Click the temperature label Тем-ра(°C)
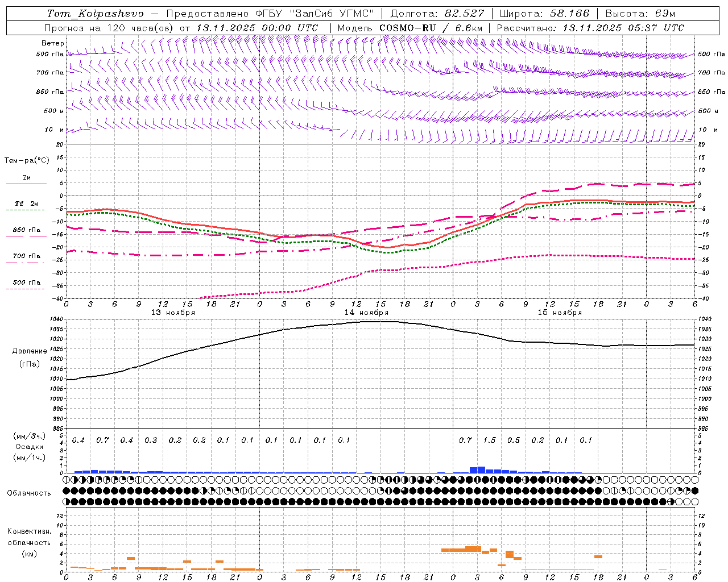Viewport: 728px width, 582px height. [27, 160]
